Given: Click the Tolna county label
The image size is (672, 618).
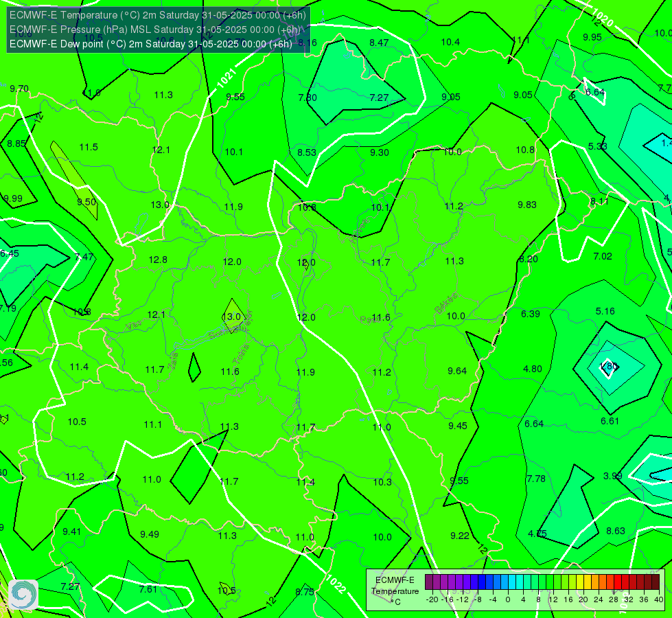Looking at the screenshot, I should click(241, 354).
